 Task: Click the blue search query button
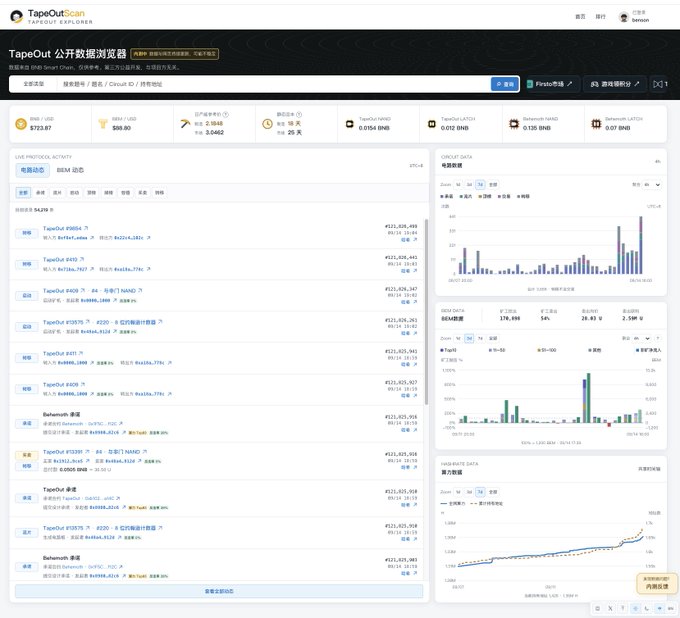pos(505,84)
